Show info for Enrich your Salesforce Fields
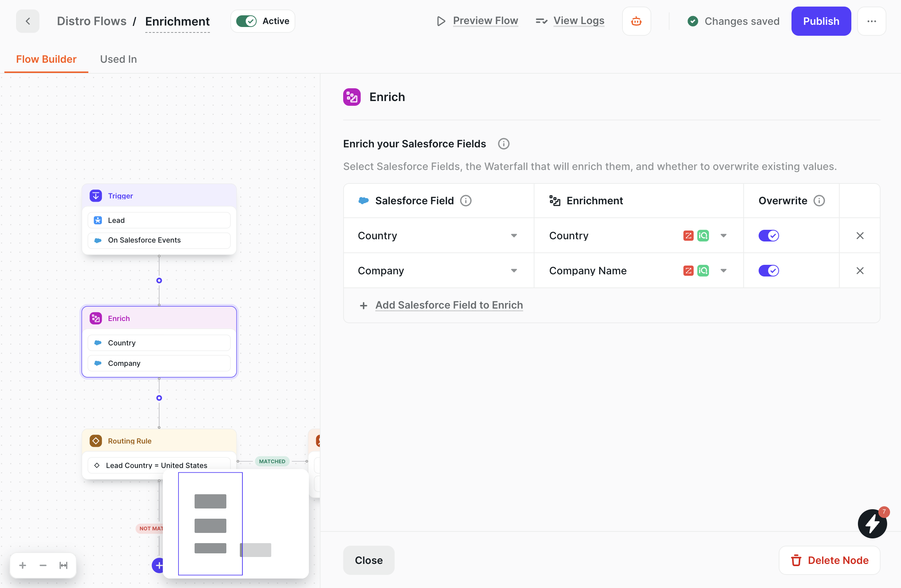901x588 pixels. [503, 144]
